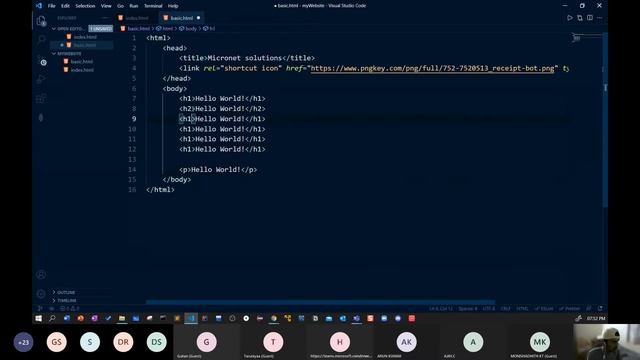640x360 pixels.
Task: Click the VS Code logo in the title bar
Action: [39, 6]
